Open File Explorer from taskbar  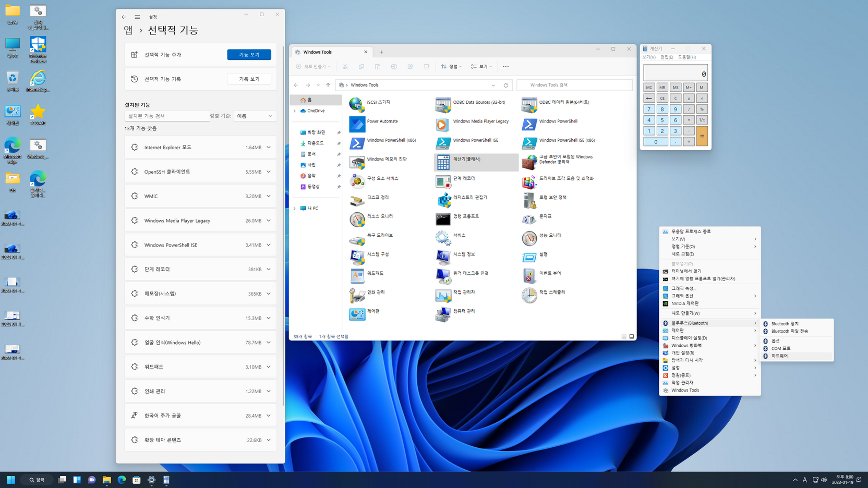pyautogui.click(x=107, y=480)
